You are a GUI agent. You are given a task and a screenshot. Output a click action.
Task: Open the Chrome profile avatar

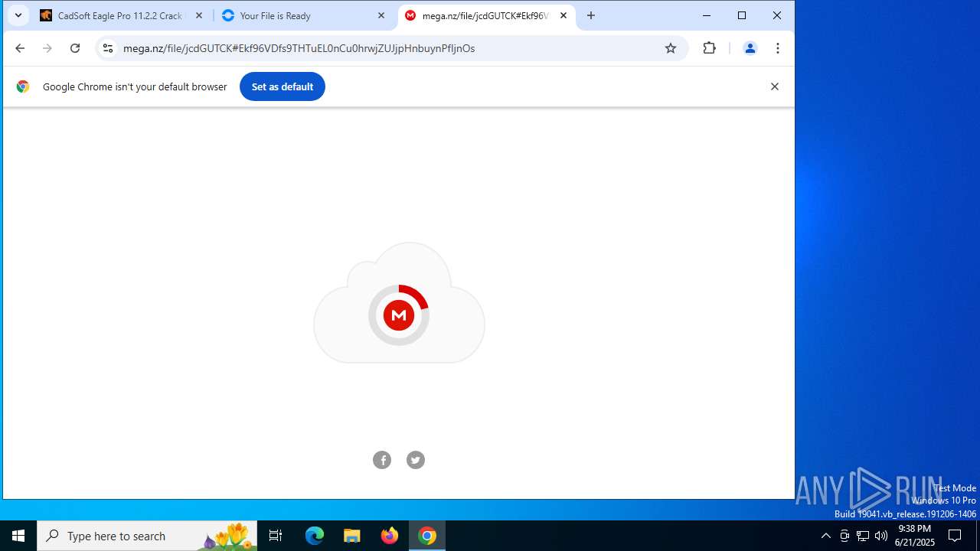(x=750, y=48)
